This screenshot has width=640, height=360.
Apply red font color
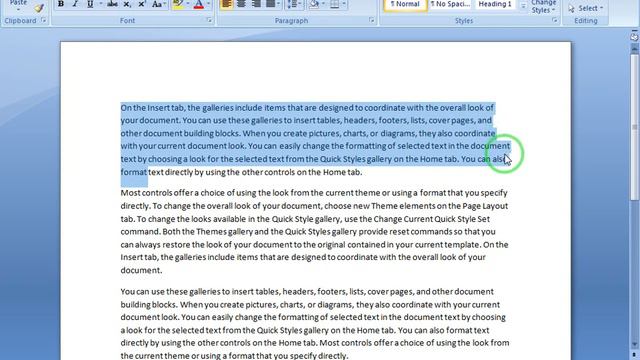coord(199,4)
